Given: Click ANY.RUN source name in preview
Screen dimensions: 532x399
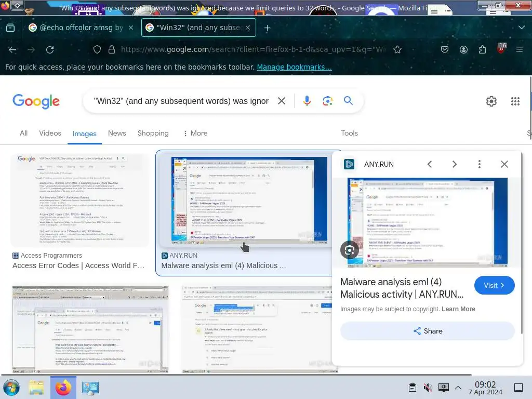Looking at the screenshot, I should point(379,164).
